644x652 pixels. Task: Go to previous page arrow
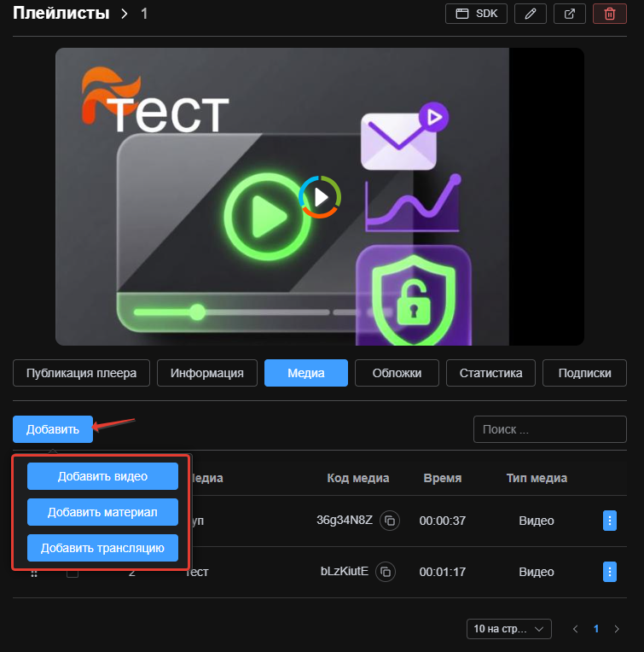[576, 629]
